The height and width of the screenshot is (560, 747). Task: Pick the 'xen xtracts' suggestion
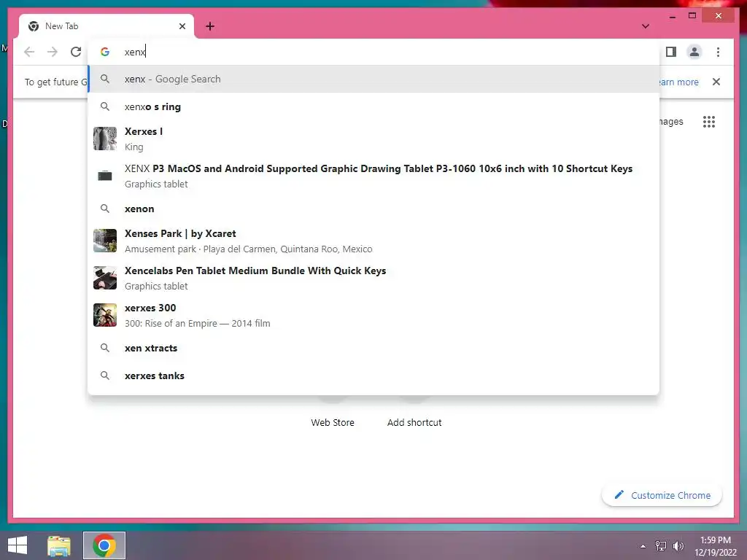click(373, 348)
